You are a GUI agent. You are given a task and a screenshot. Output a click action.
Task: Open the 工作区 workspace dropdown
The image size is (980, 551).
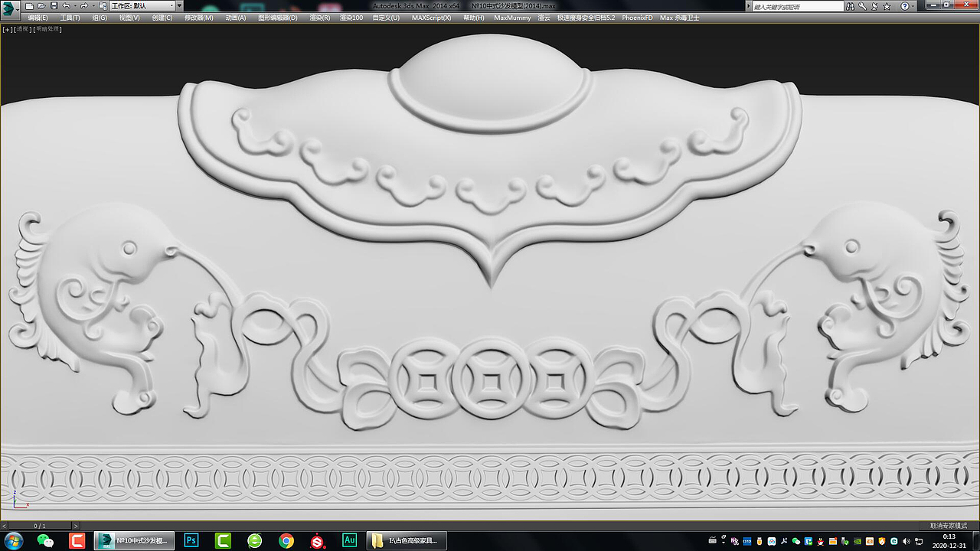pyautogui.click(x=142, y=6)
